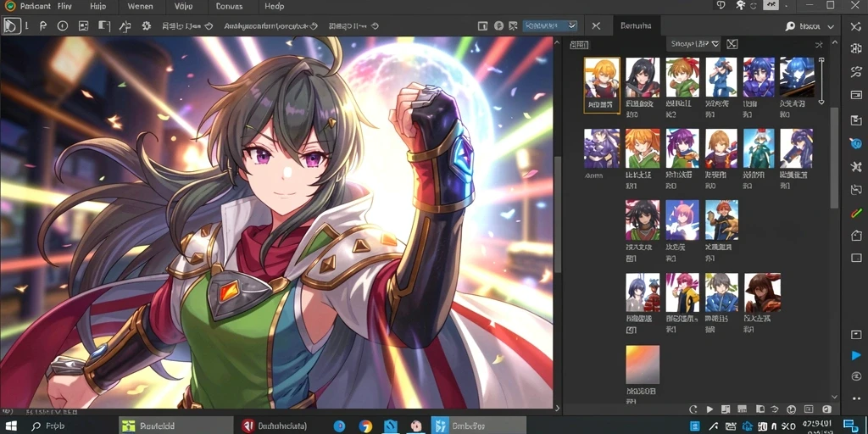Close the tab with the X beside Bertunha
Viewport: 868px width, 434px height.
596,26
